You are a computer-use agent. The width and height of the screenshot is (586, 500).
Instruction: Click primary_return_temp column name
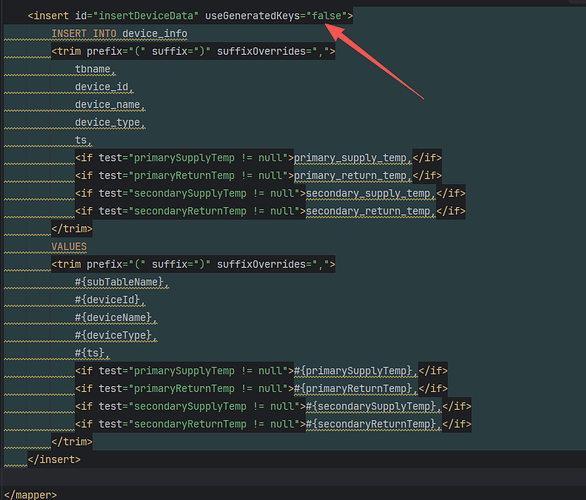click(x=350, y=176)
